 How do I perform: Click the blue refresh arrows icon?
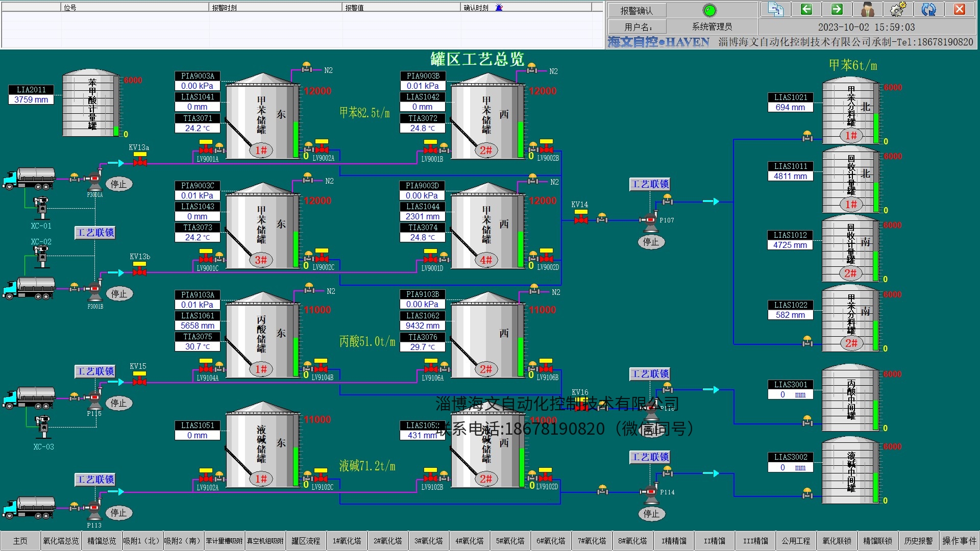(929, 9)
